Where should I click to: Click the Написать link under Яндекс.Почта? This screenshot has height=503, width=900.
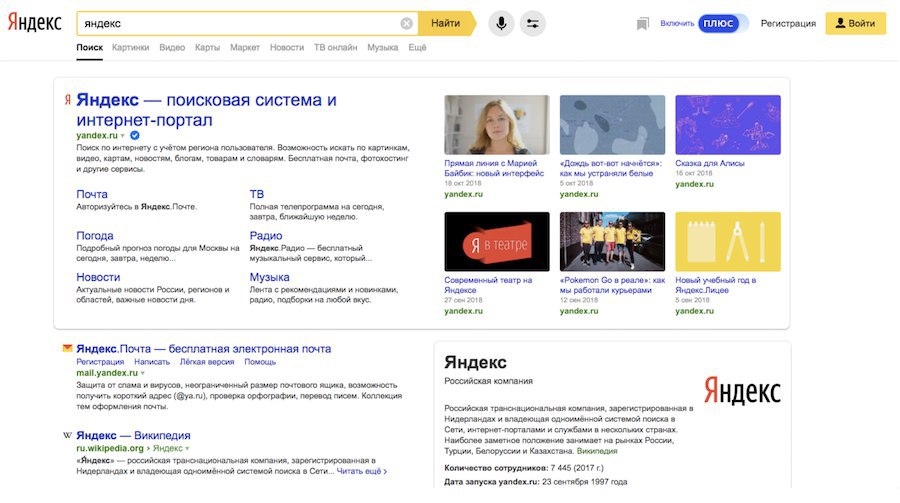(x=152, y=362)
